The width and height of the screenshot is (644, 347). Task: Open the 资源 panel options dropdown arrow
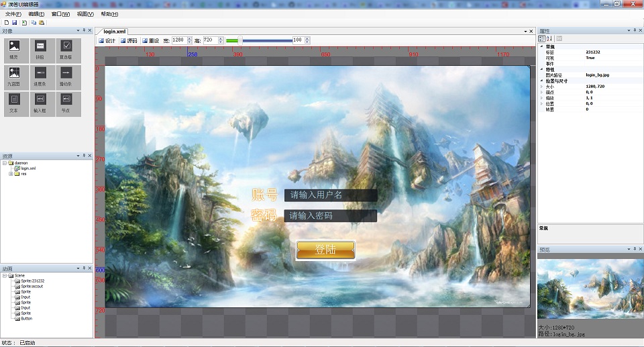point(78,156)
